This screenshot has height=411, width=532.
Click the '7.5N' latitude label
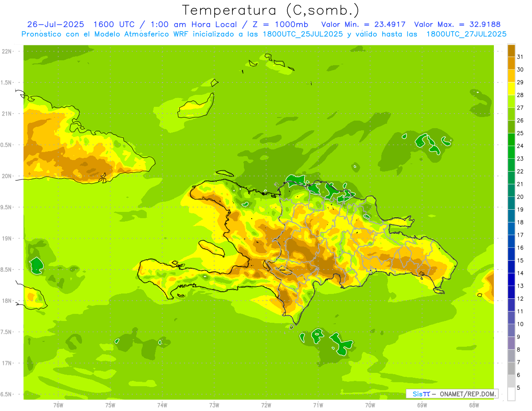(6, 332)
